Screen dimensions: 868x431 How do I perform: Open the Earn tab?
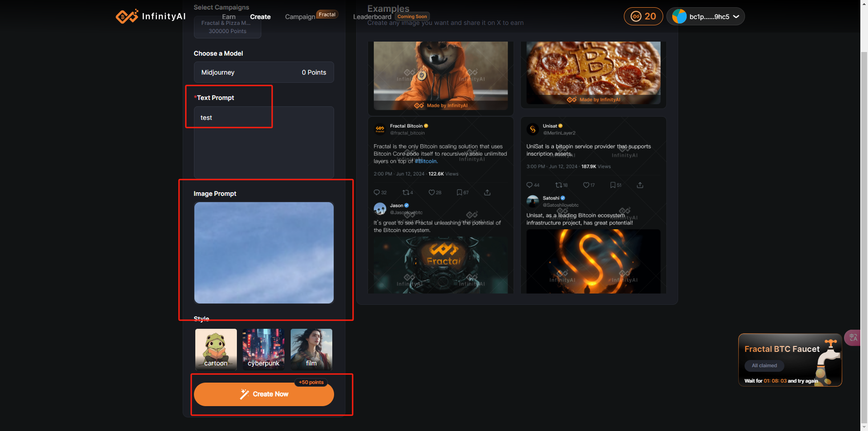coord(229,17)
